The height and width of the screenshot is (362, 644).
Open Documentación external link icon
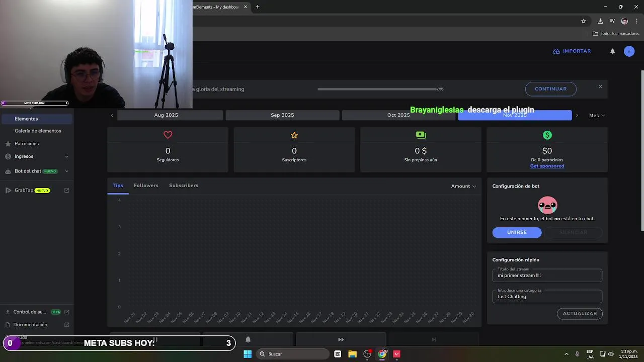pos(66,325)
